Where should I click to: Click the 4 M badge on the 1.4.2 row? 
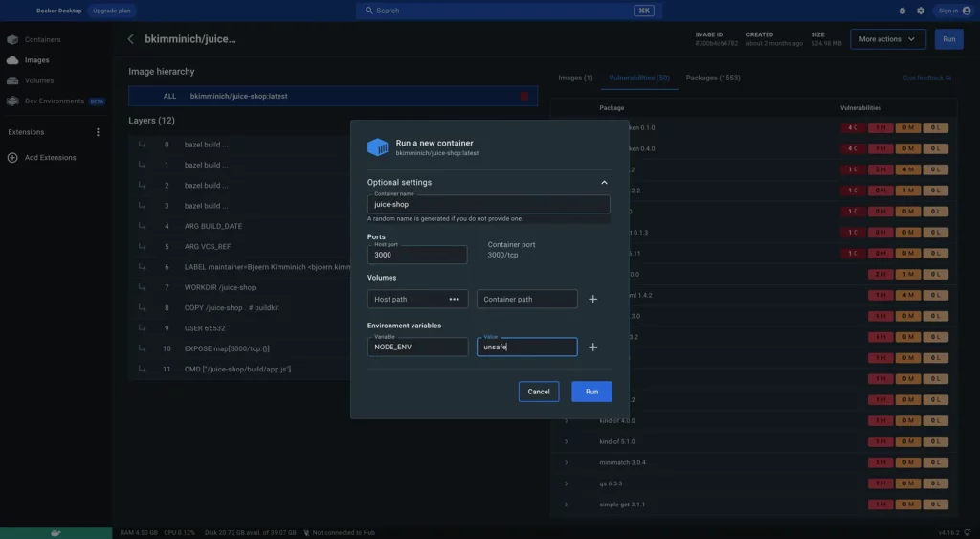907,295
